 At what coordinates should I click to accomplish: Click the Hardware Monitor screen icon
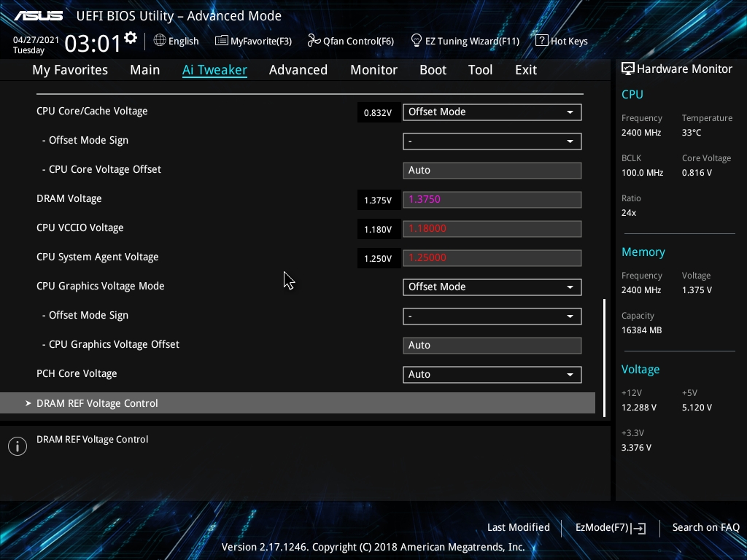(x=628, y=69)
